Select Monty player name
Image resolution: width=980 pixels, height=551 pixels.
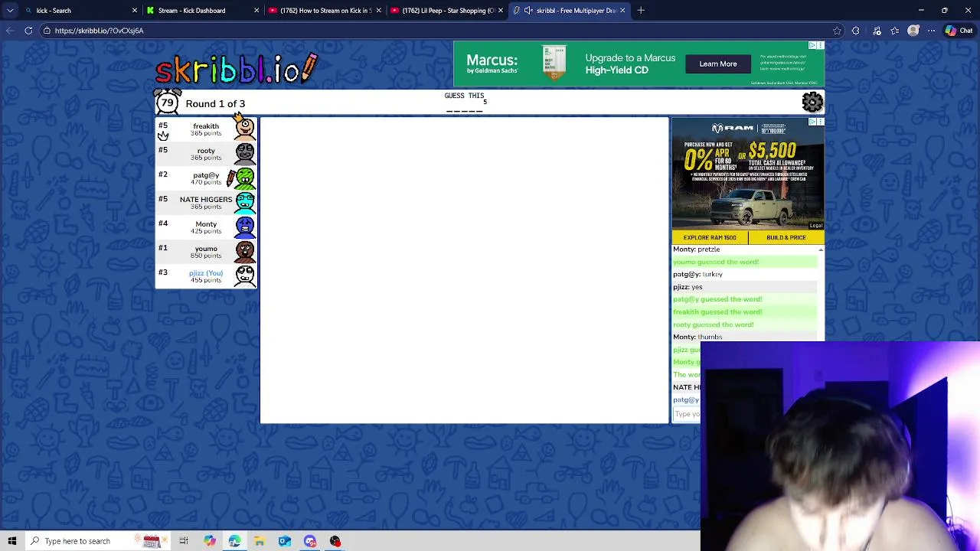pos(206,223)
